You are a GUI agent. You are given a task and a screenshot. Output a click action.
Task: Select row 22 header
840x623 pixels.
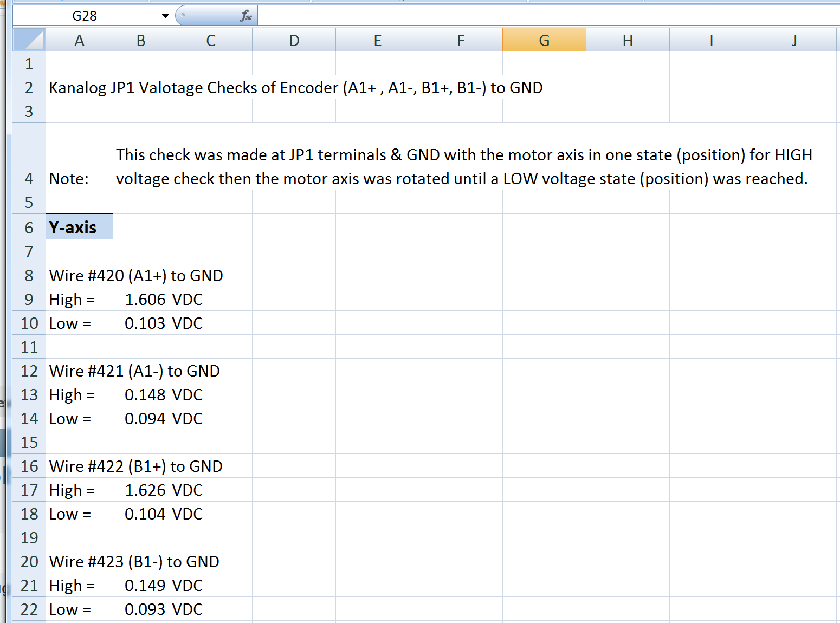pos(29,609)
